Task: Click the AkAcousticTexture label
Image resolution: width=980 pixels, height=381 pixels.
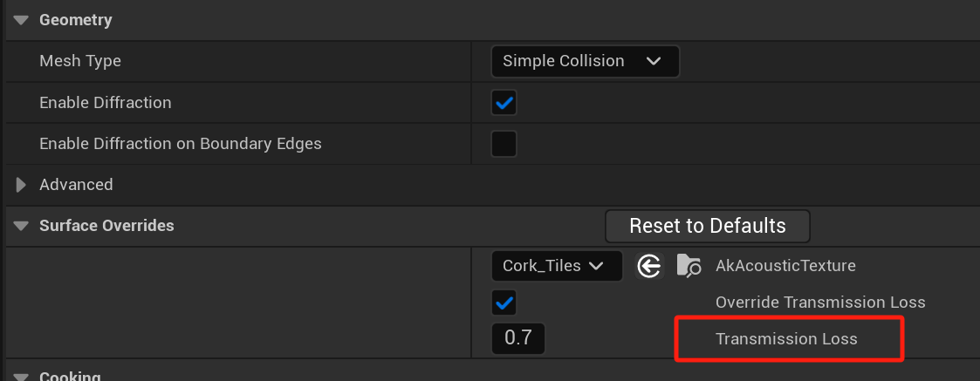Action: point(785,266)
